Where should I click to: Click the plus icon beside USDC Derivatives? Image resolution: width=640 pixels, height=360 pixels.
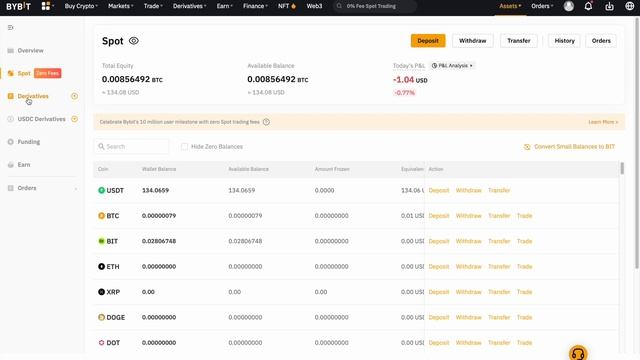coord(74,119)
